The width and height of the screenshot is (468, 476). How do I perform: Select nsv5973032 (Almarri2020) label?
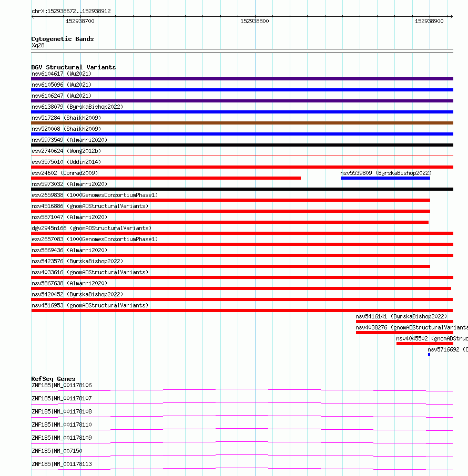pyautogui.click(x=69, y=184)
